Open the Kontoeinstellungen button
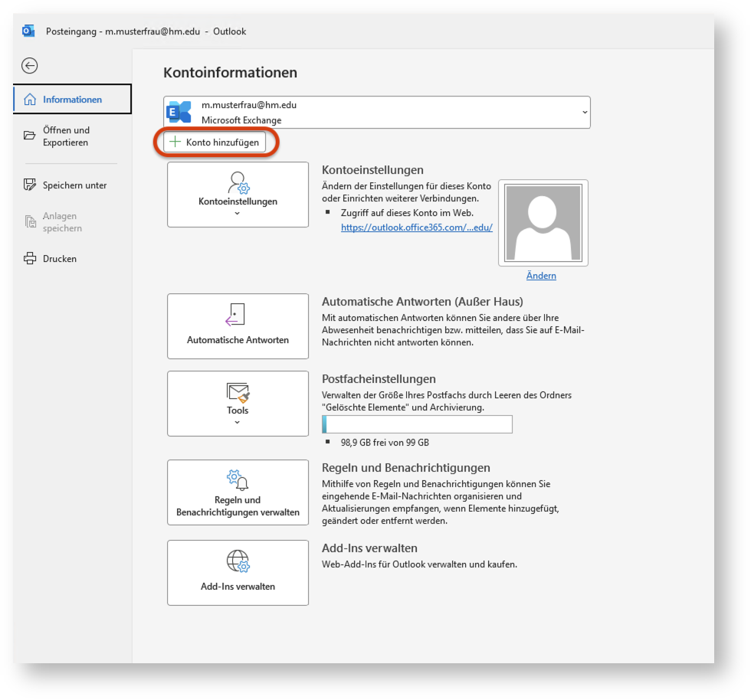This screenshot has width=751, height=700. point(238,195)
